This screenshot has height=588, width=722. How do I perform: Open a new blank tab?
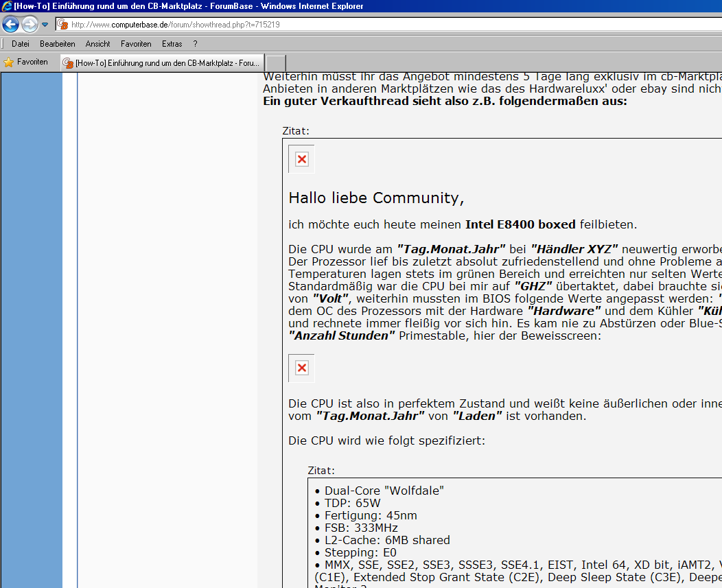pyautogui.click(x=276, y=63)
